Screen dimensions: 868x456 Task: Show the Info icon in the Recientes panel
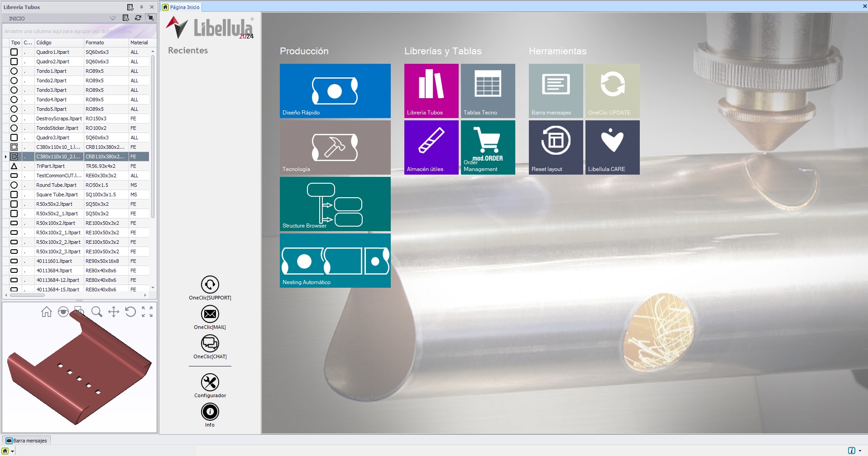[x=210, y=412]
